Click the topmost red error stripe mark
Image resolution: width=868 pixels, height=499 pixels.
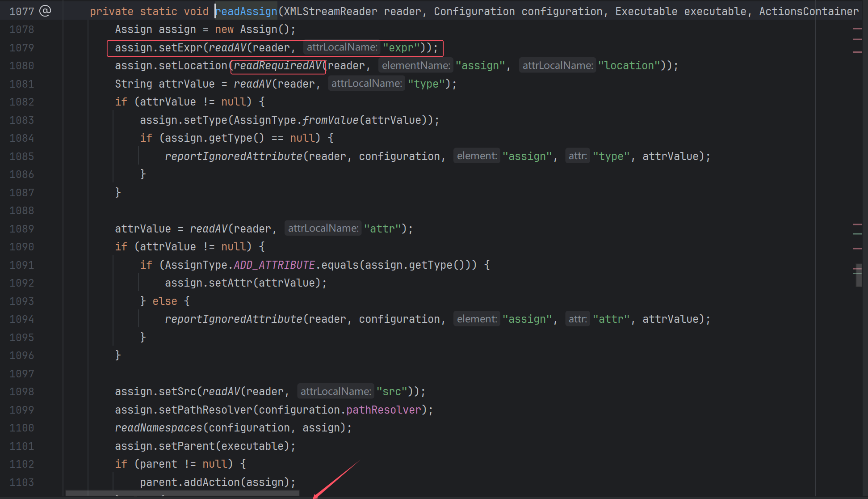tap(857, 29)
